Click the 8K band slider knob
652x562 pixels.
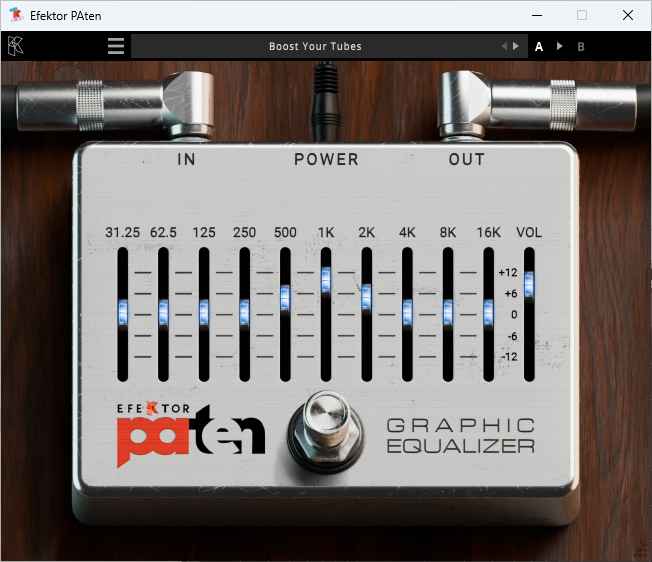pyautogui.click(x=448, y=312)
